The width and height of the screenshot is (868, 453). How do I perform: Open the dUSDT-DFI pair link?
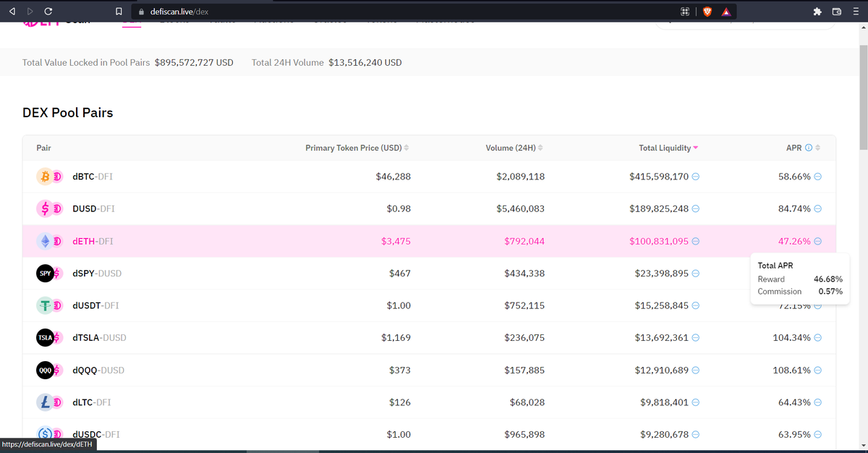[x=95, y=305]
